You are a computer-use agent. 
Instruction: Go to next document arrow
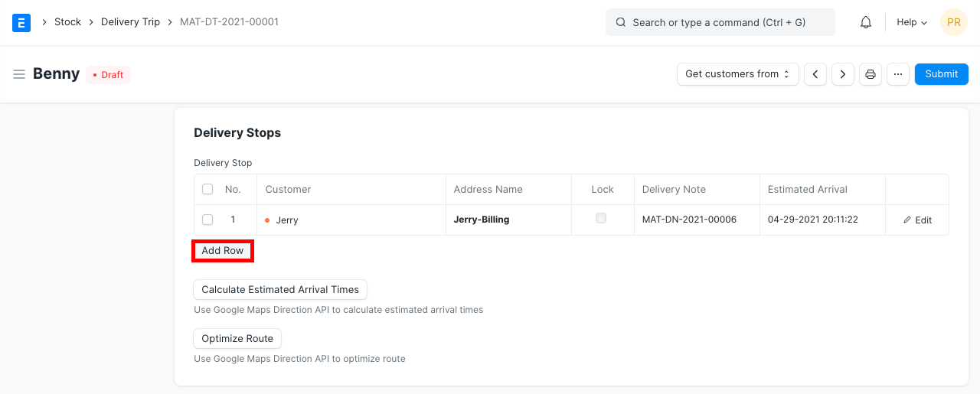[843, 74]
